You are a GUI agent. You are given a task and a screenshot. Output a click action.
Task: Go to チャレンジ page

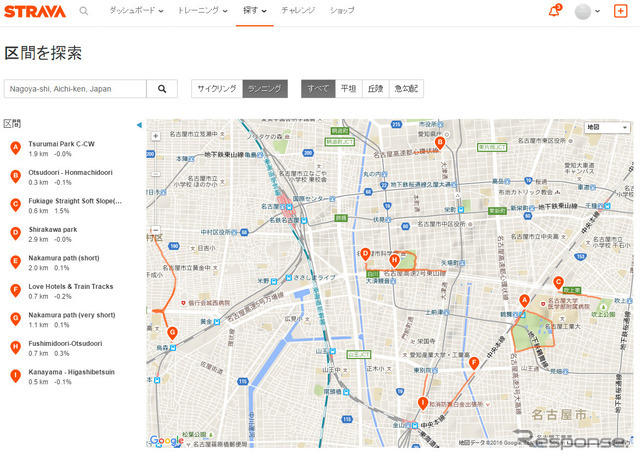tap(298, 11)
